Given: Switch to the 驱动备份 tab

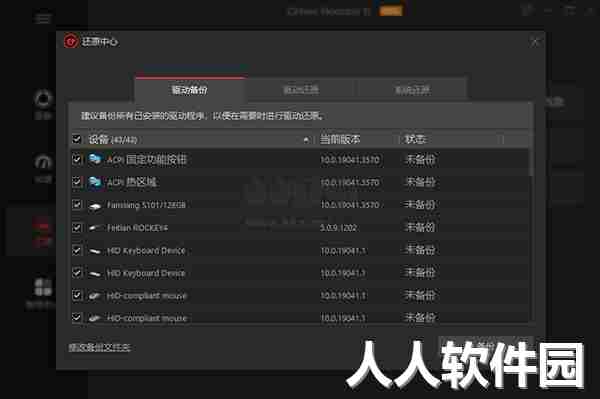Looking at the screenshot, I should click(x=189, y=90).
